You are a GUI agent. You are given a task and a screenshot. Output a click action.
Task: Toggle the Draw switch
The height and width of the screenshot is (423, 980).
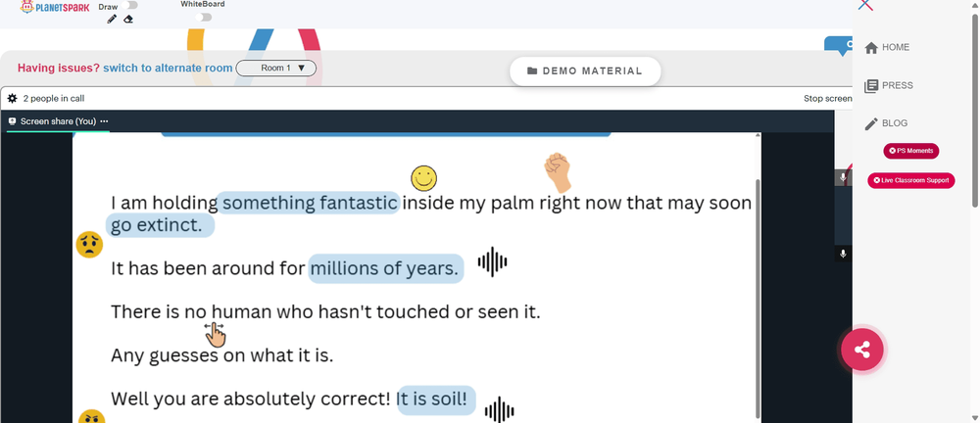[130, 6]
